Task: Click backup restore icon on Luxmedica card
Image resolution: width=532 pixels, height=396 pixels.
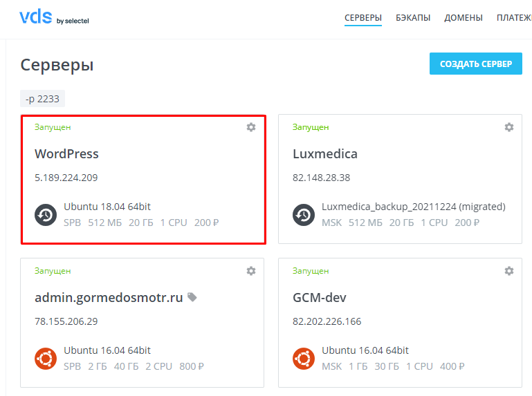Action: pos(304,215)
